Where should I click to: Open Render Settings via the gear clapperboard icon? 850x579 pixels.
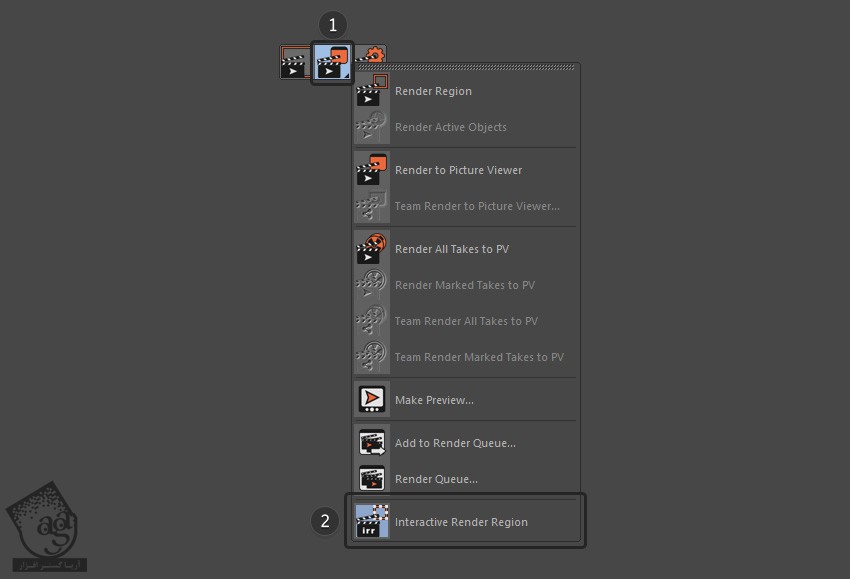(x=372, y=55)
